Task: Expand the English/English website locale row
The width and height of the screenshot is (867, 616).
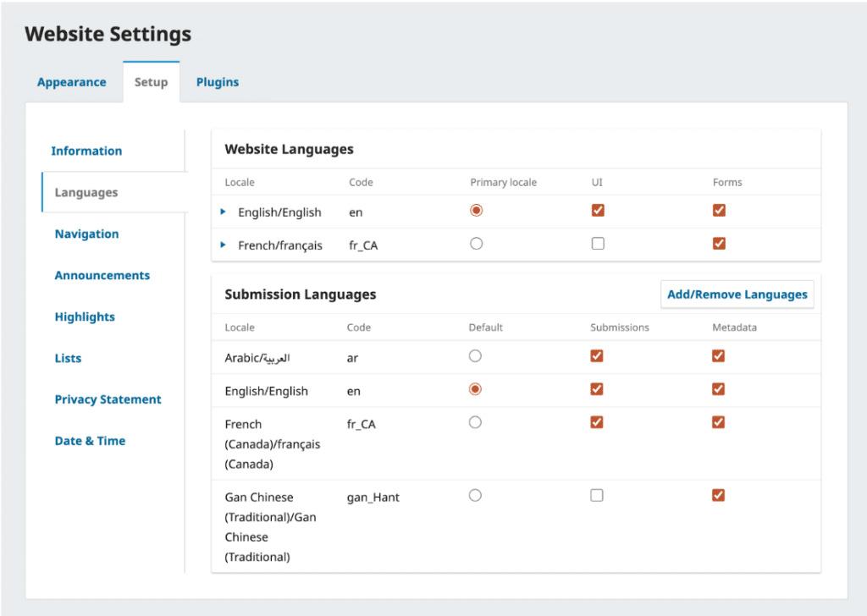Action: tap(224, 212)
